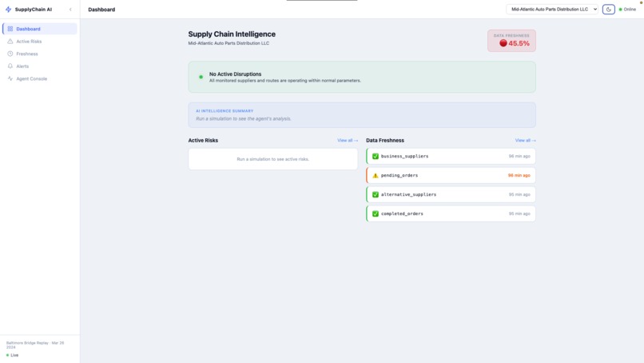
Task: Click the Run a simulation to see active risks card
Action: [x=273, y=159]
